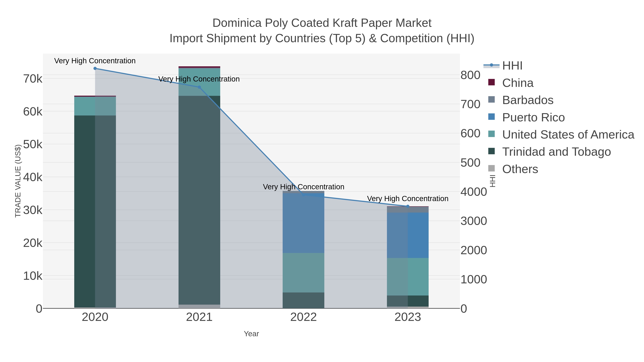Click the Barbados 2023 bar segment
This screenshot has width=644, height=362.
pyautogui.click(x=408, y=210)
